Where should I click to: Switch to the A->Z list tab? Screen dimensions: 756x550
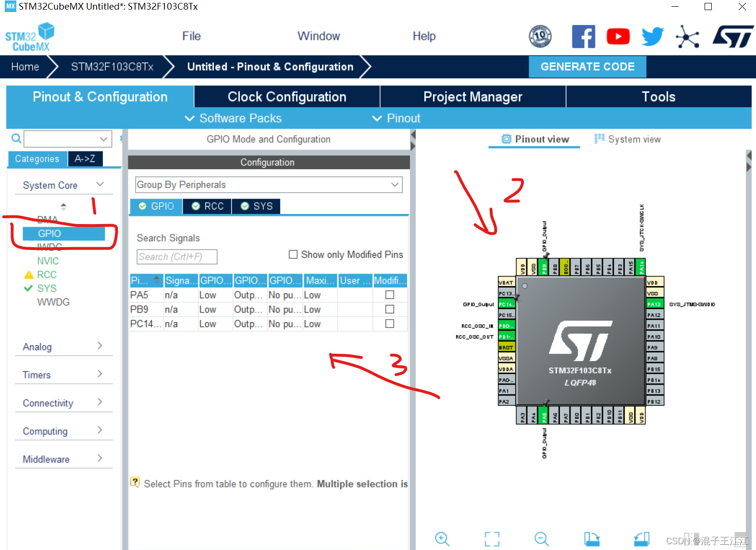pyautogui.click(x=85, y=159)
